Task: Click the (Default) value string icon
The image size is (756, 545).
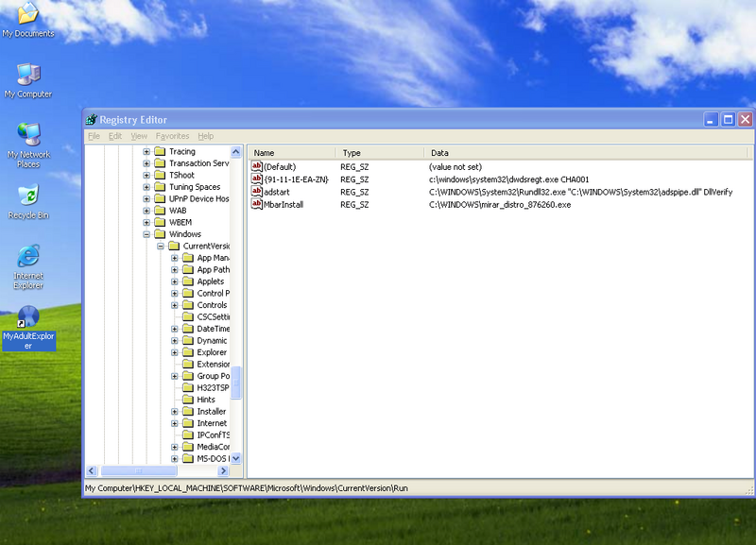Action: pos(256,167)
